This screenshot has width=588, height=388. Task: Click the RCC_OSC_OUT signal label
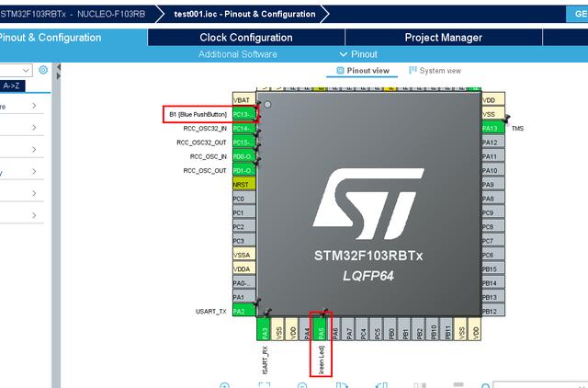tap(205, 171)
